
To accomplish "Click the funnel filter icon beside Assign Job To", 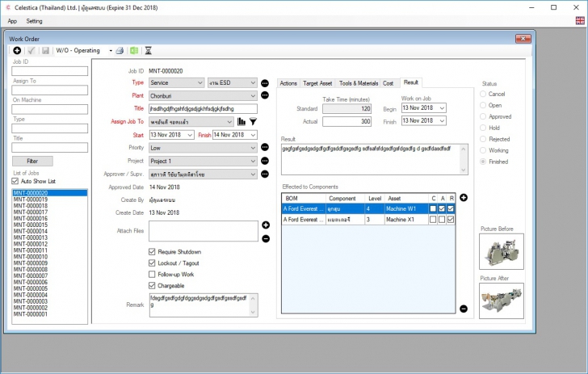I will (252, 122).
